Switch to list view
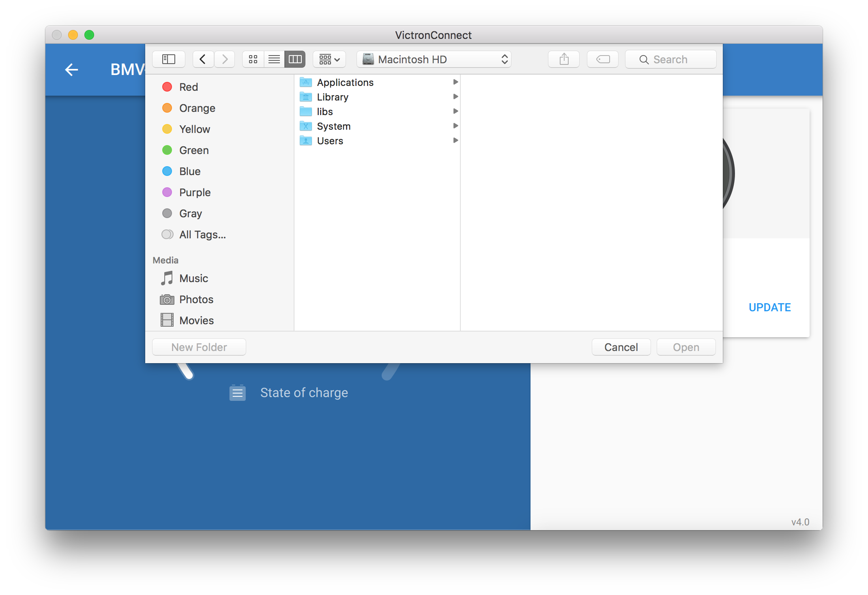 (x=274, y=60)
